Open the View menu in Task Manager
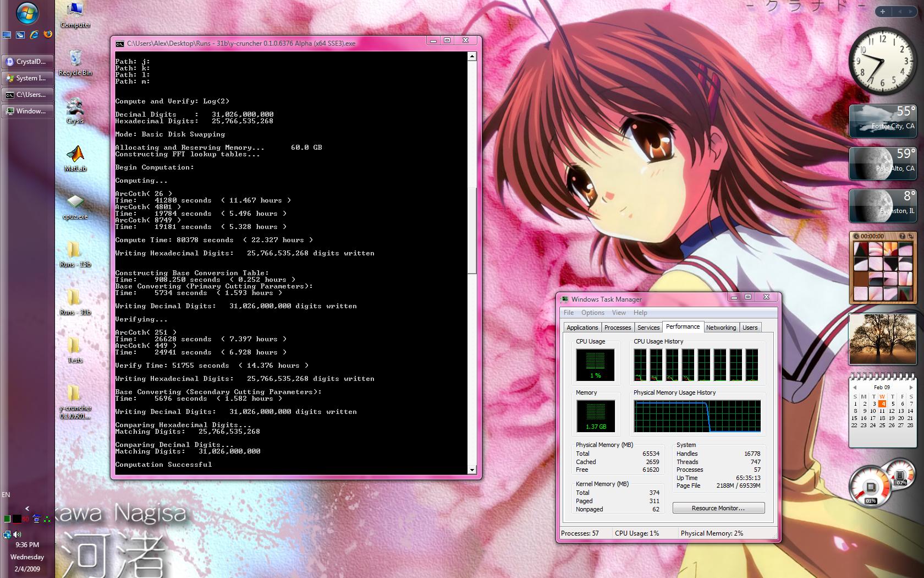 (619, 313)
